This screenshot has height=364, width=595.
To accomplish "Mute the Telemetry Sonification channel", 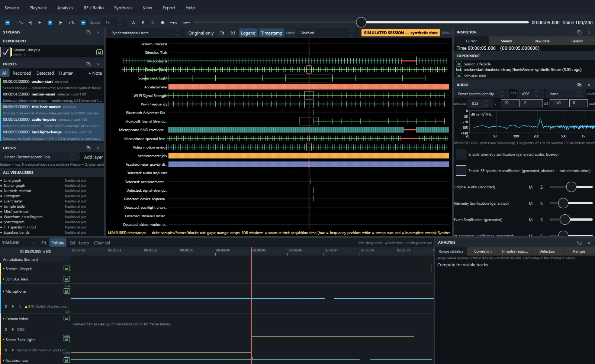I will click(x=531, y=204).
